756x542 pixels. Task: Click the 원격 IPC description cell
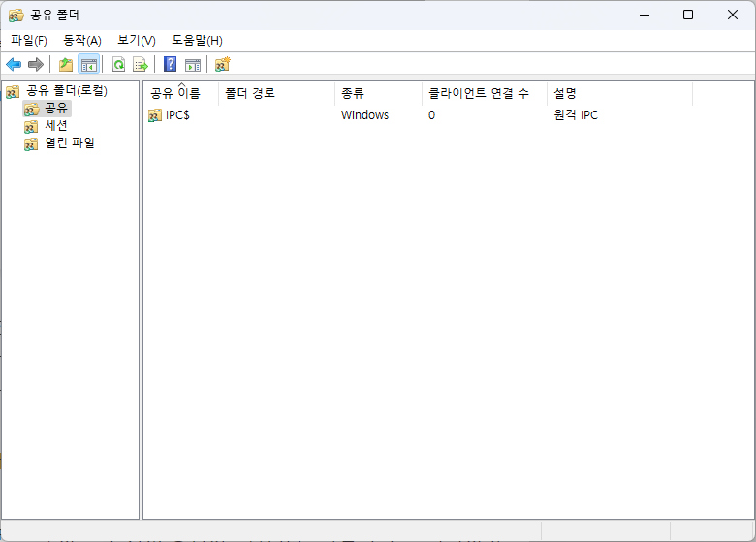[576, 115]
